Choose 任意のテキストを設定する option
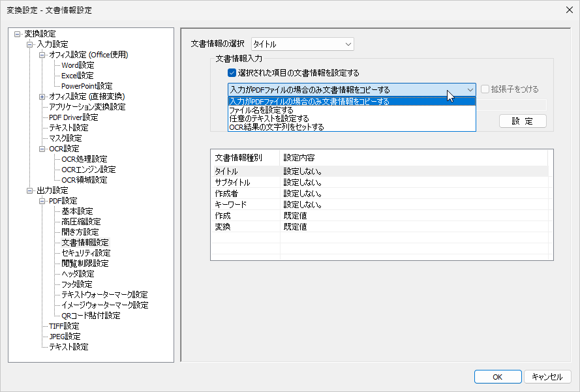Screen dimensions: 580x392 point(269,119)
